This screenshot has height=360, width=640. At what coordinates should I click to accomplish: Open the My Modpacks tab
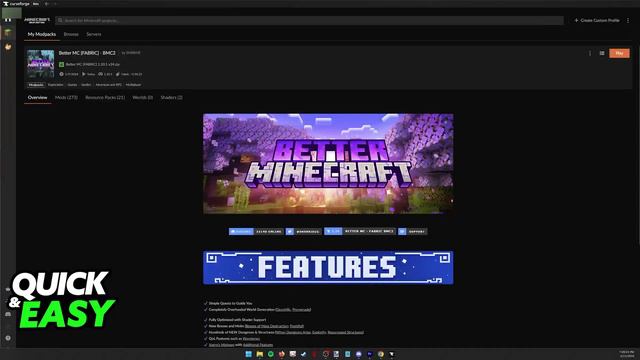click(42, 34)
